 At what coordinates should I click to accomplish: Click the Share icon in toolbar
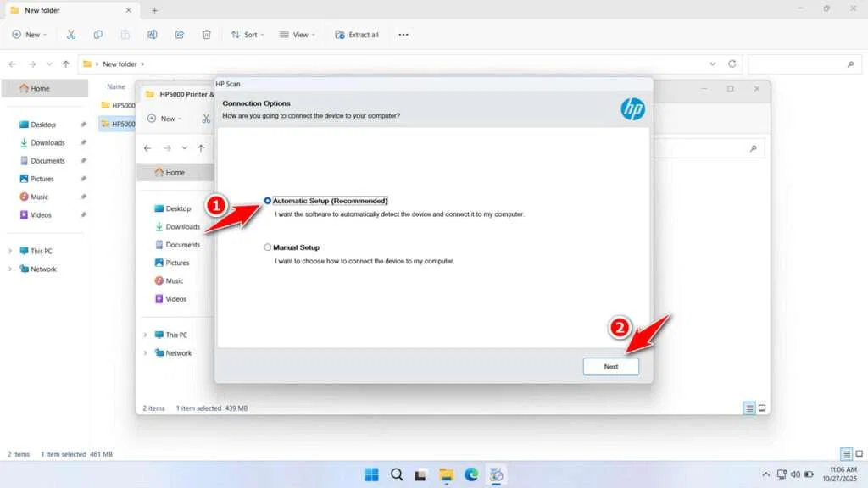tap(180, 35)
